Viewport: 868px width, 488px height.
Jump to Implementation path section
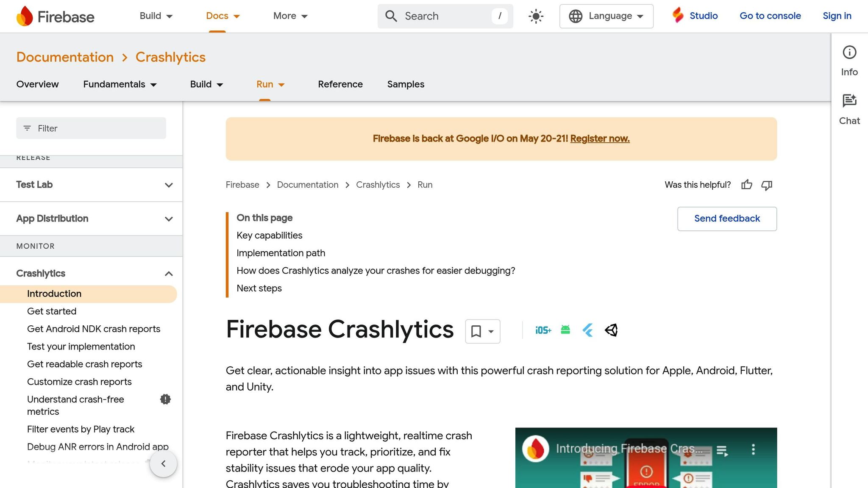click(x=281, y=253)
